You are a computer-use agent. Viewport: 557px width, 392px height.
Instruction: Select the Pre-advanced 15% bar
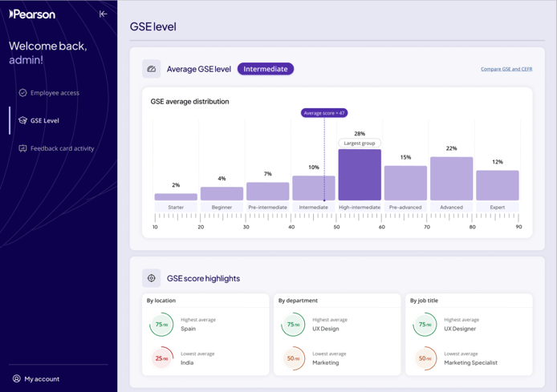[x=405, y=183]
